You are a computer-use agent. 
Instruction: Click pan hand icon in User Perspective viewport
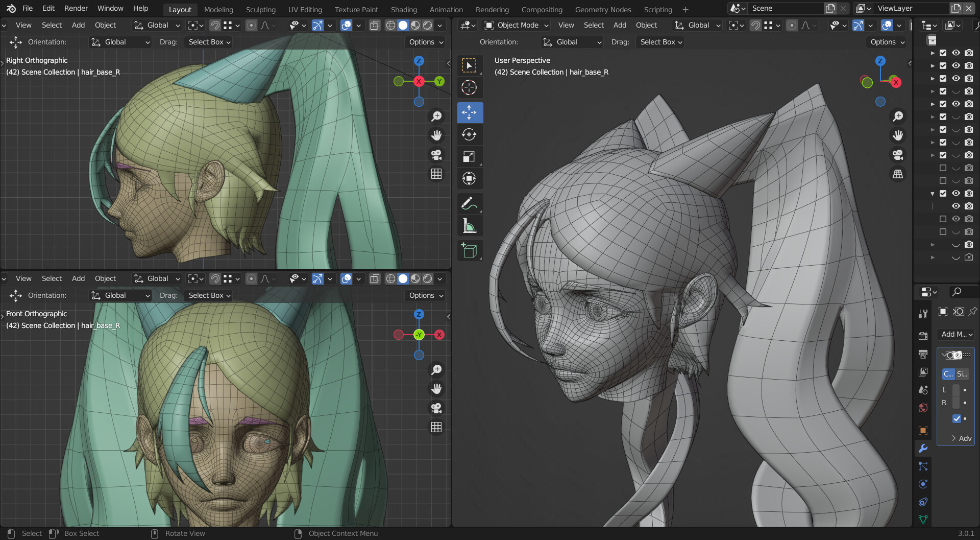(898, 135)
